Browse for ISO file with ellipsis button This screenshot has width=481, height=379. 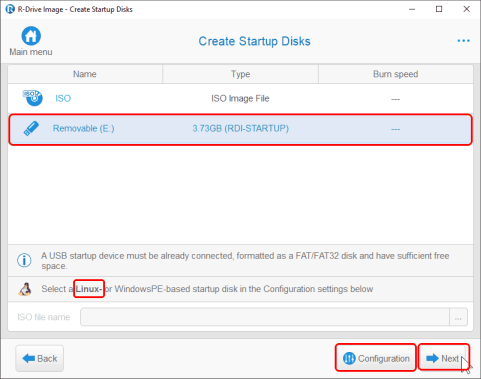(x=458, y=317)
